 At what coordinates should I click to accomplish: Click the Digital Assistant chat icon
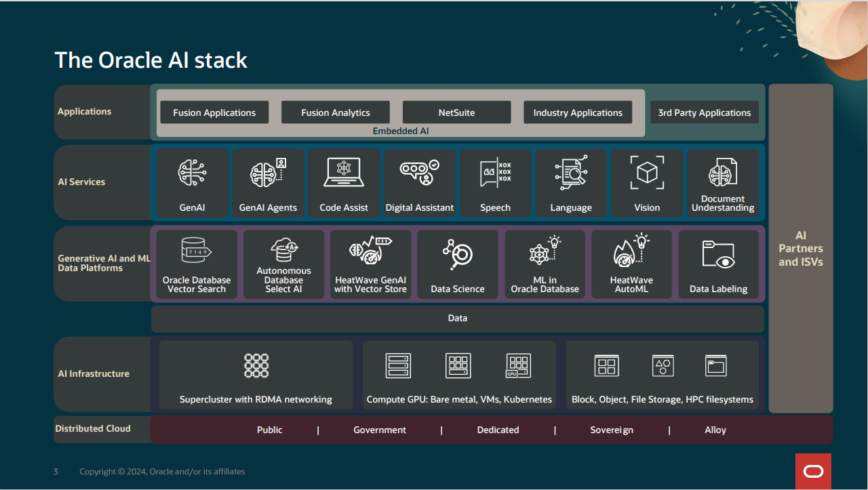pyautogui.click(x=419, y=173)
